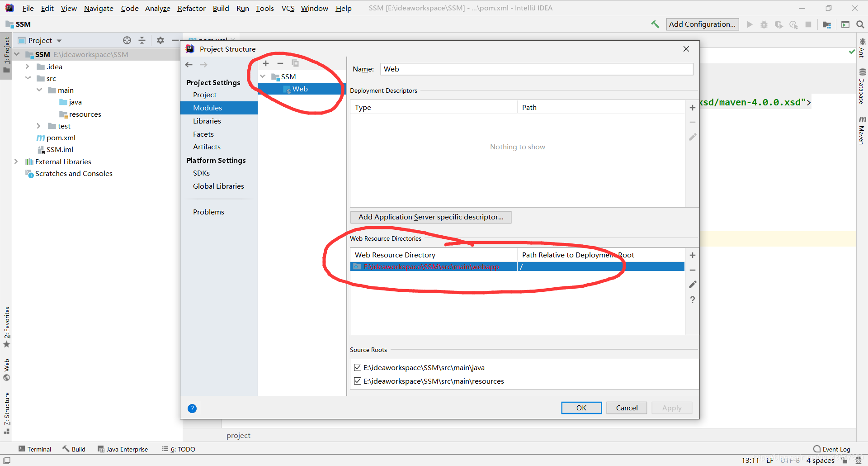Open the File menu
868x466 pixels.
click(28, 8)
